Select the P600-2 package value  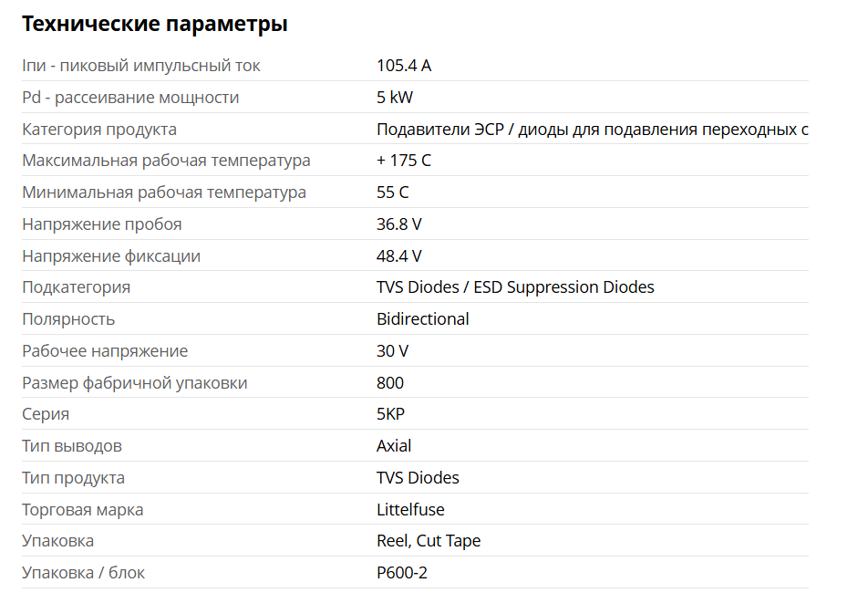402,573
